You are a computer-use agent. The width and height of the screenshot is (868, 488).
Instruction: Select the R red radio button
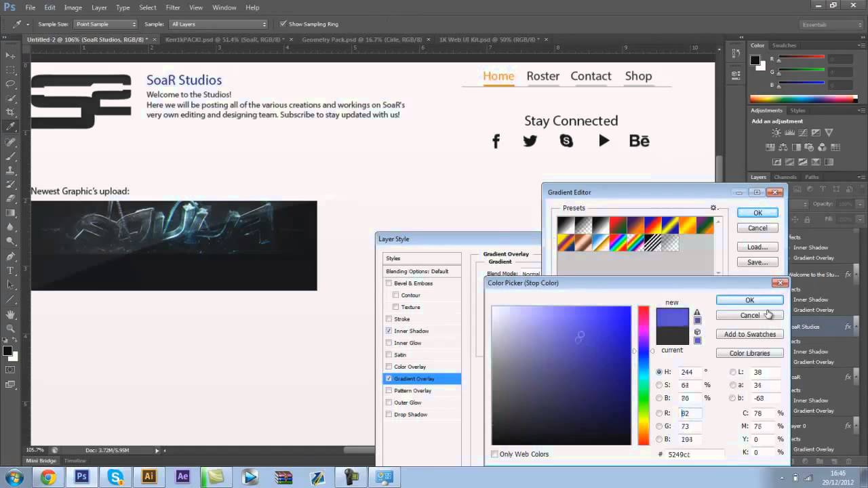pyautogui.click(x=659, y=413)
